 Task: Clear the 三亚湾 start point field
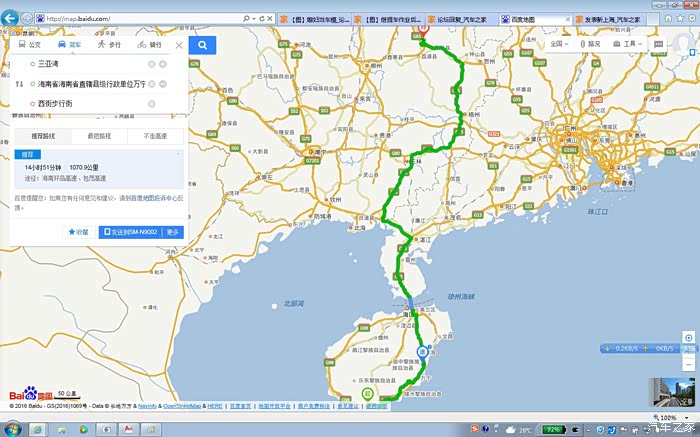point(151,64)
